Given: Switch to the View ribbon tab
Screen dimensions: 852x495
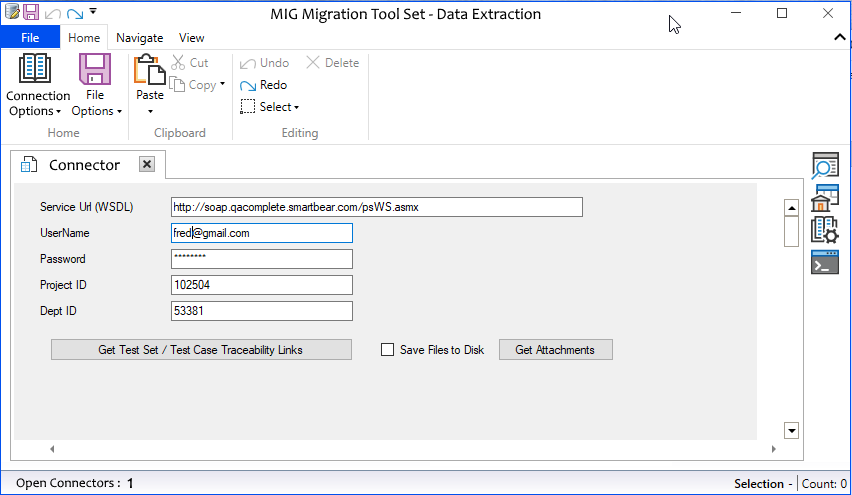Looking at the screenshot, I should (x=191, y=37).
